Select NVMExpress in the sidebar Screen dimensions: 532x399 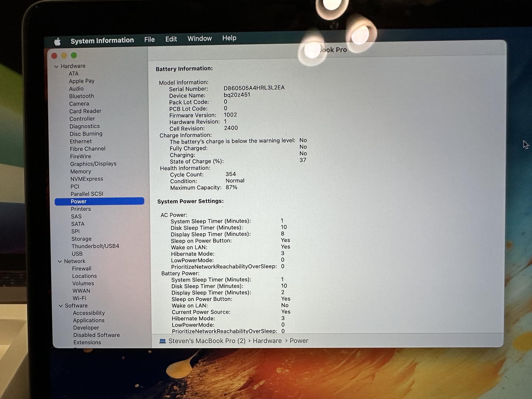click(87, 179)
